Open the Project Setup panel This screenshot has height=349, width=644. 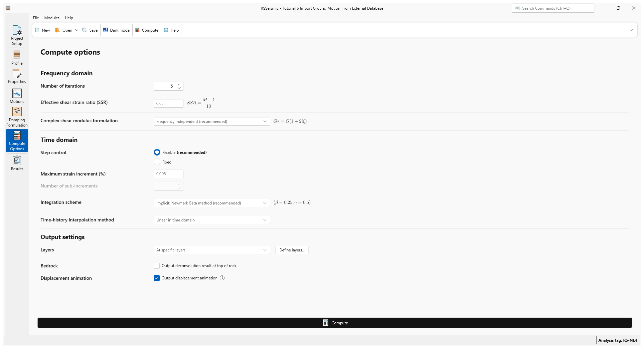click(x=17, y=35)
